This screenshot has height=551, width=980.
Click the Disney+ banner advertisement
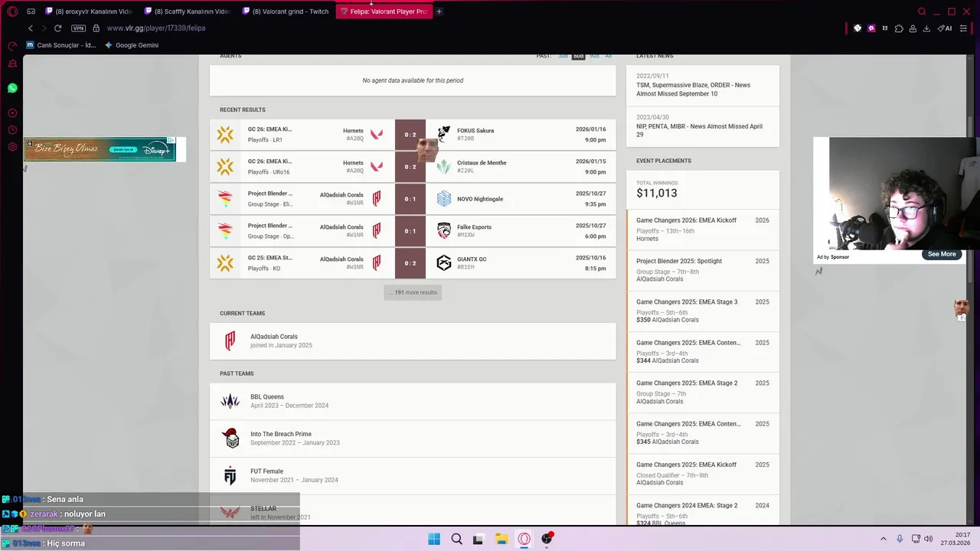(x=100, y=149)
